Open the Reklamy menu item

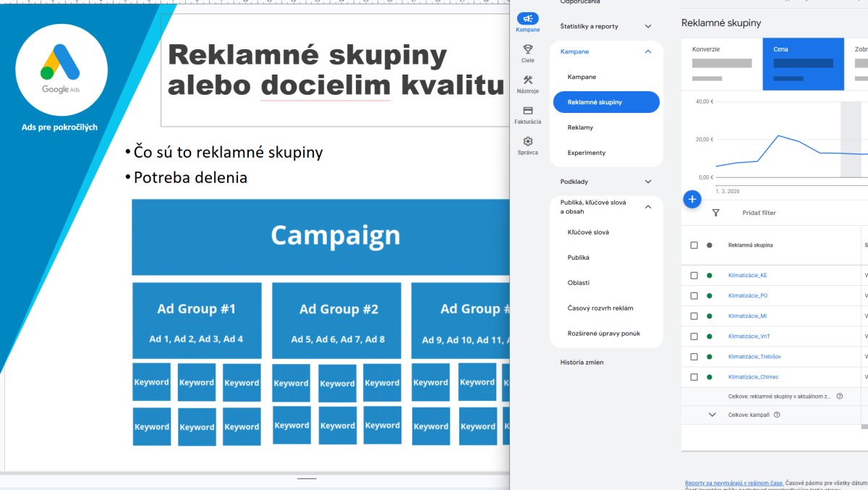point(580,127)
